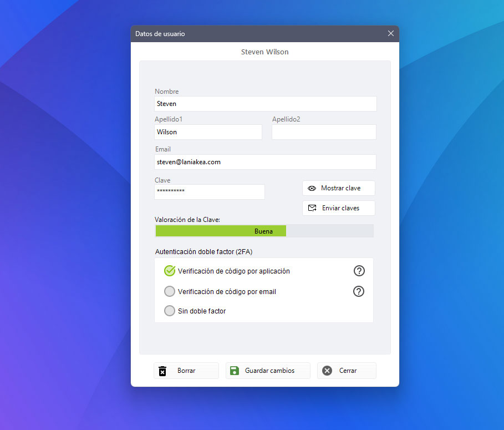Viewport: 504px width, 430px height.
Task: Click the Nombre field containing Steven
Action: [x=266, y=104]
